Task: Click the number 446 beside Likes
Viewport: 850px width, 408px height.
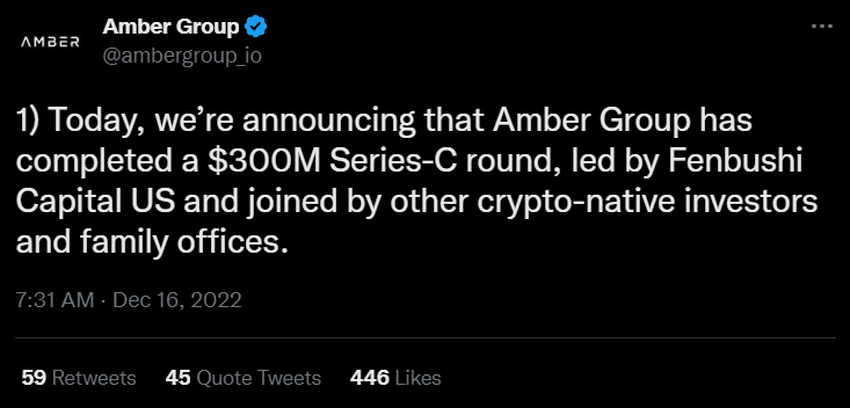Action: (370, 378)
